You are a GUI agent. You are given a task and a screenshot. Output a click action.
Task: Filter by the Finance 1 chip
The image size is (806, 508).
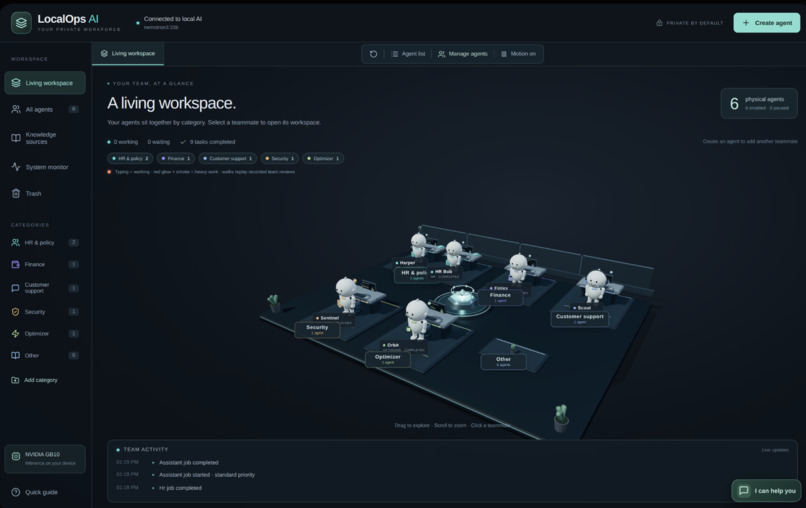(x=176, y=158)
